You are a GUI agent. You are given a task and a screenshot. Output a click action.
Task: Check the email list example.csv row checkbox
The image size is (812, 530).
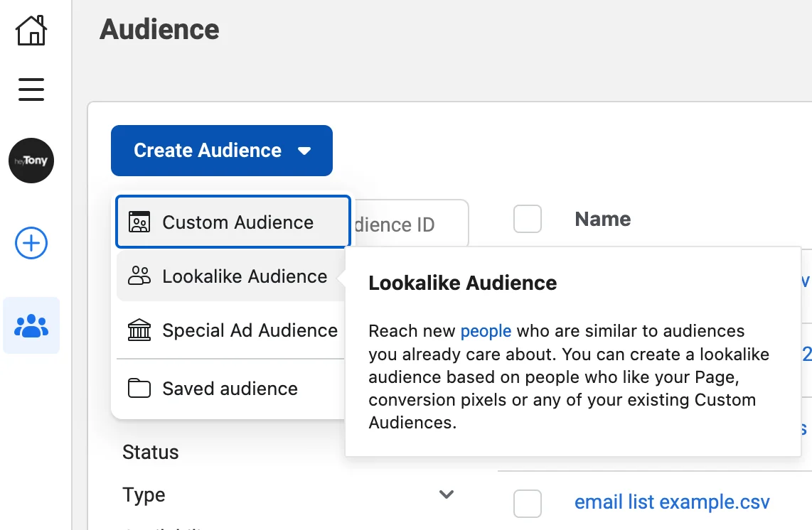[528, 502]
